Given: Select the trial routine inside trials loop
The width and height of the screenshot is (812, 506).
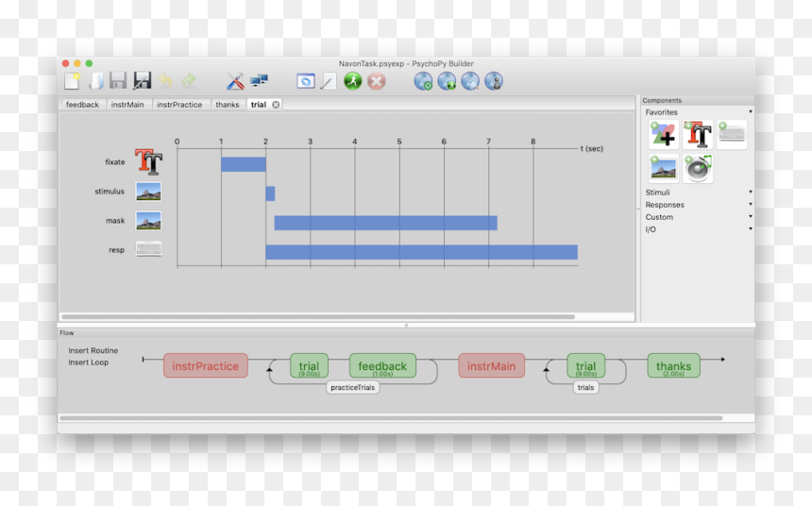Looking at the screenshot, I should tap(585, 365).
